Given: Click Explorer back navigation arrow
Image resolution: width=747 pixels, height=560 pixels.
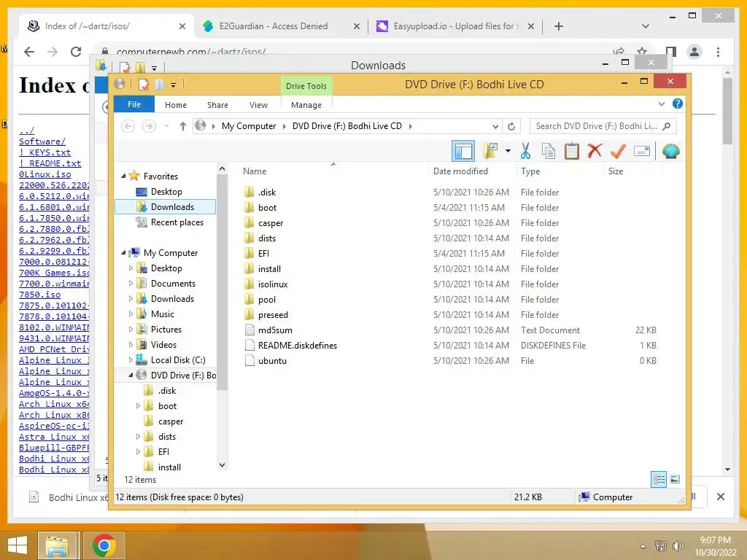Looking at the screenshot, I should pos(128,126).
